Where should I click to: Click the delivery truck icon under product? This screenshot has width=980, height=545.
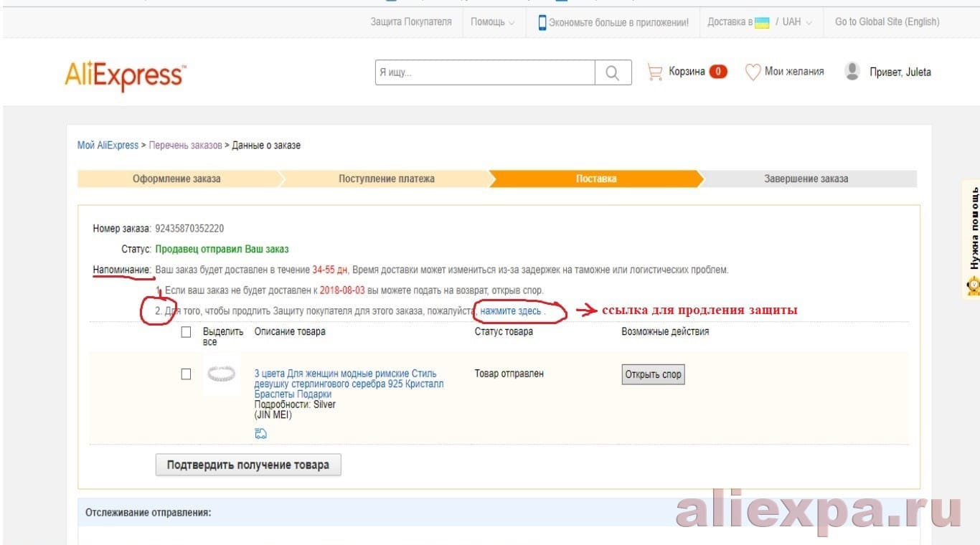tap(260, 433)
